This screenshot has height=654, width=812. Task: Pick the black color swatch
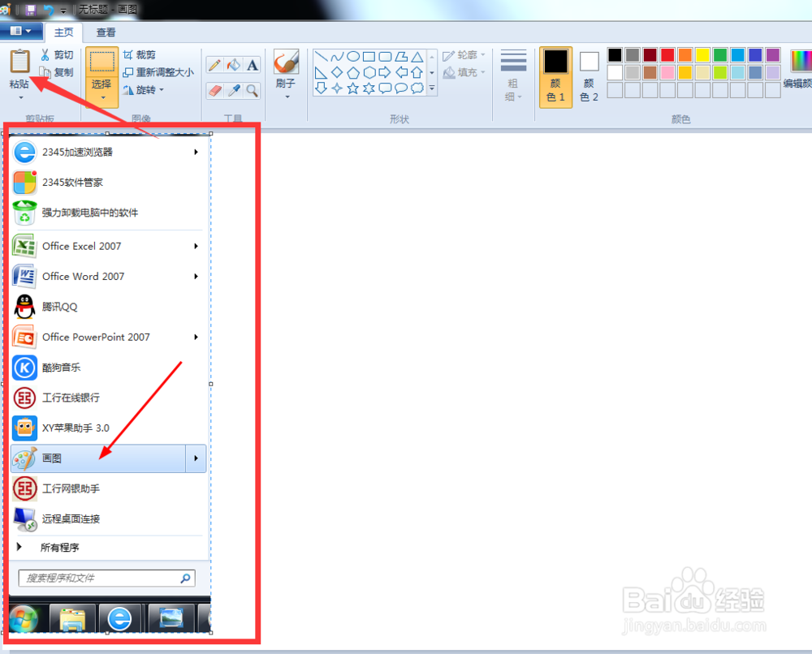[615, 55]
